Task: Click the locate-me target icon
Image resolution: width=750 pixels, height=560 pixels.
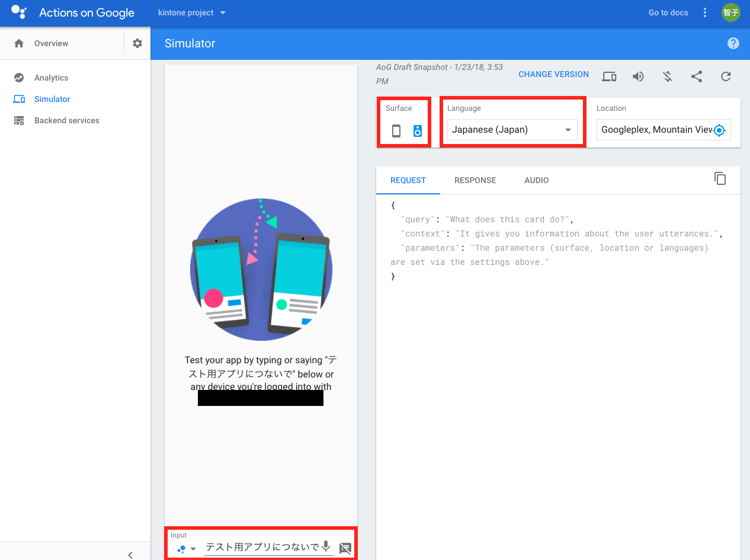Action: 719,130
